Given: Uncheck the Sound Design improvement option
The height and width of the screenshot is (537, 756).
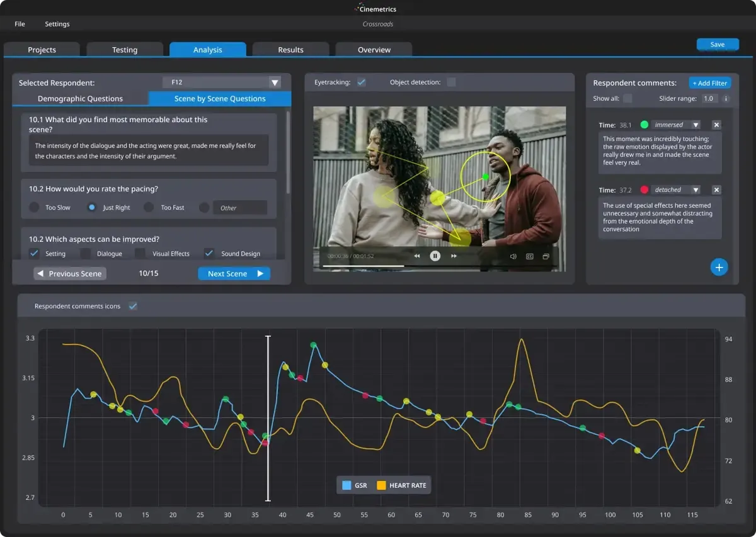Looking at the screenshot, I should coord(209,253).
